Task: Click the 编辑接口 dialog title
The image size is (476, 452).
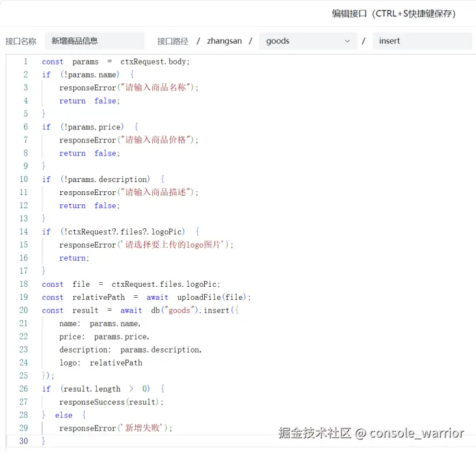Action: (393, 14)
